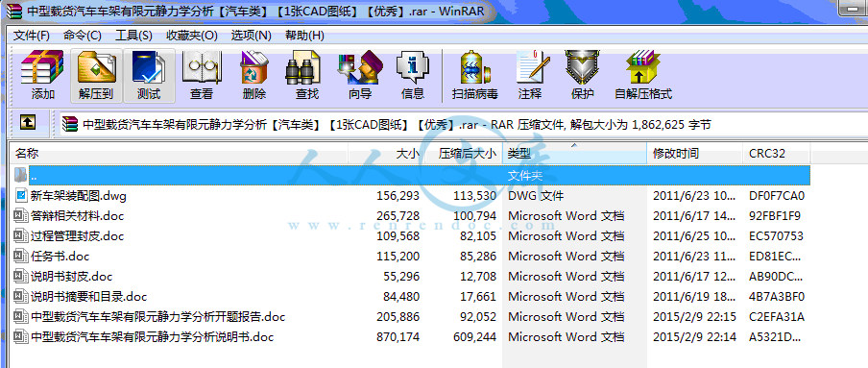Sort by the 类型 column header
The image size is (868, 368).
(x=574, y=154)
